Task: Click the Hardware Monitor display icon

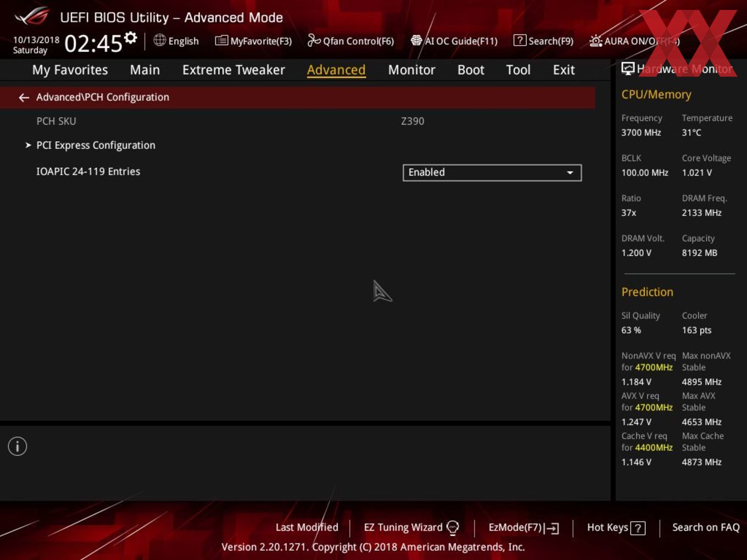Action: click(x=628, y=69)
